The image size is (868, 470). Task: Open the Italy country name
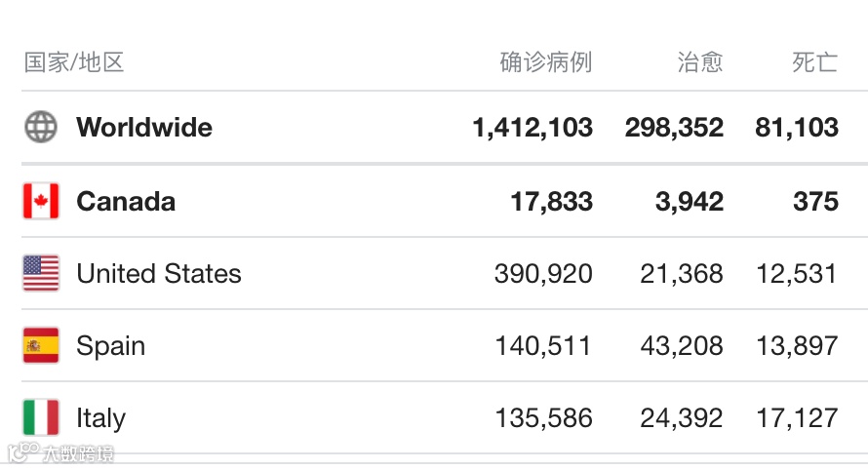[100, 418]
